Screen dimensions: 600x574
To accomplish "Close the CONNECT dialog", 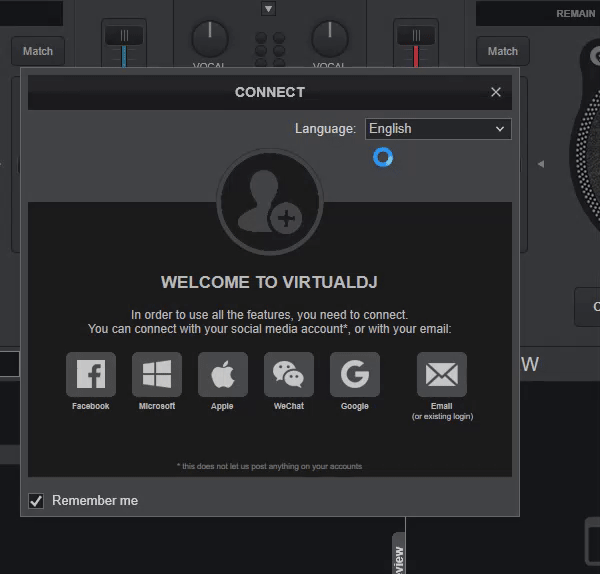I will tap(496, 92).
